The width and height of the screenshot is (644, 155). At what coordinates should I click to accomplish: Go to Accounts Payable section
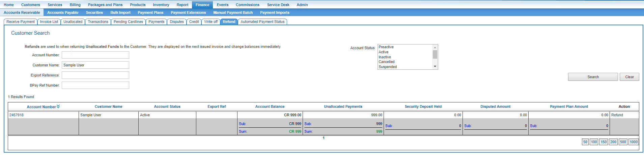(x=63, y=12)
